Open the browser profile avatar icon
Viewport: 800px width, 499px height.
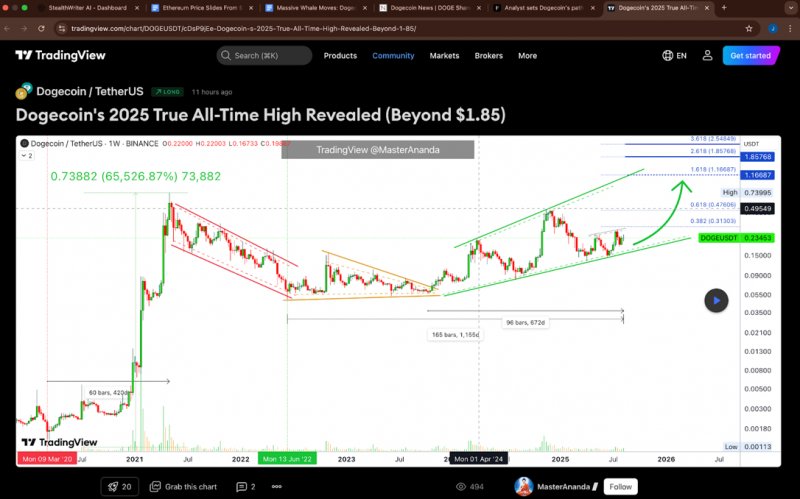[x=773, y=29]
